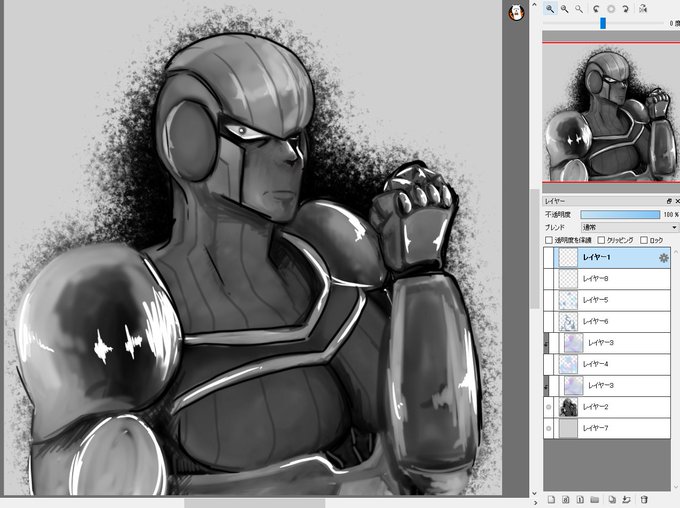
Task: Enable the protect alpha checkbox
Action: pyautogui.click(x=549, y=240)
